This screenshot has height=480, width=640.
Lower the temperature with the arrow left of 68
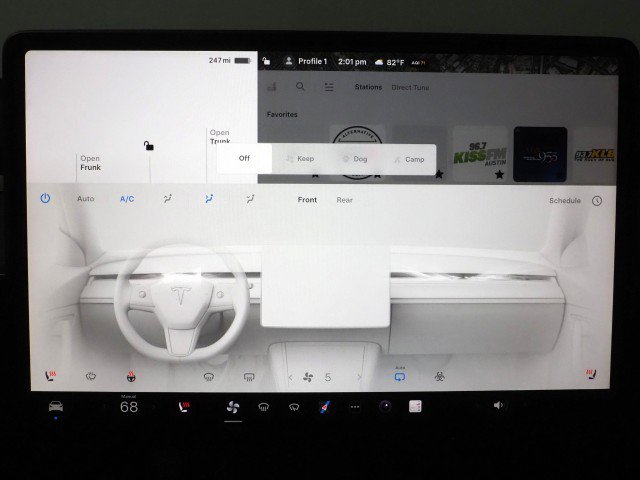click(104, 407)
